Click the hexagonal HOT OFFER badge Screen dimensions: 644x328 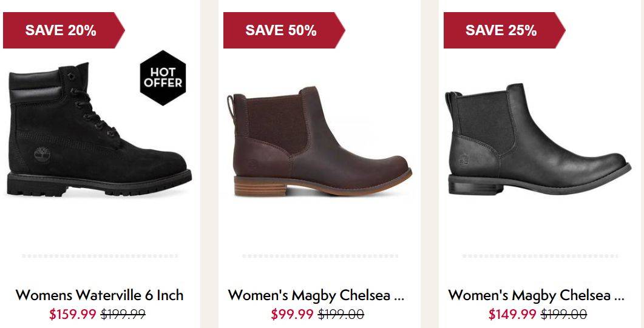163,78
